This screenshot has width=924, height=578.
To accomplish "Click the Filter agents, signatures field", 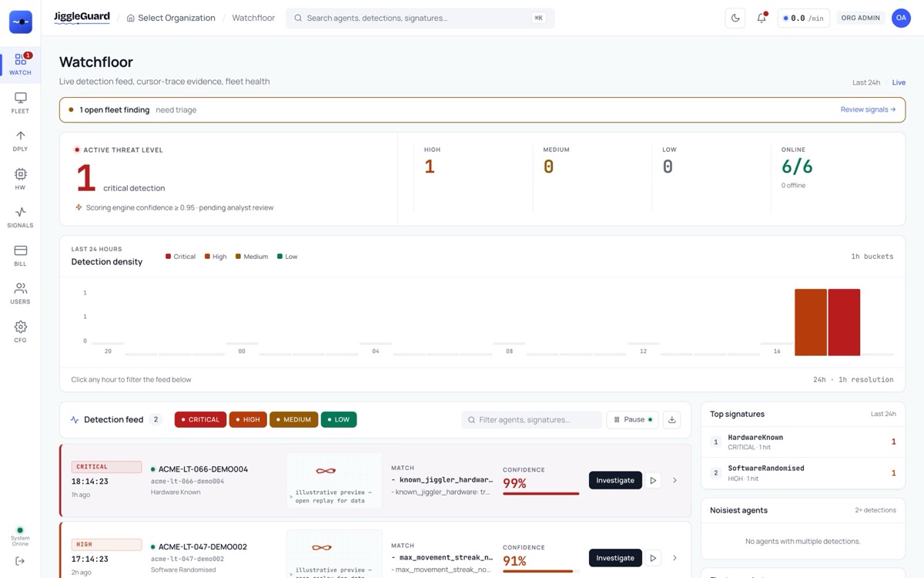I will point(532,420).
